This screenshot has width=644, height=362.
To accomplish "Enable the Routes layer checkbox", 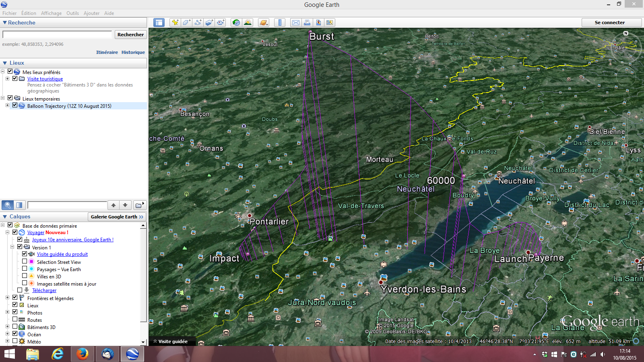I will (x=15, y=320).
